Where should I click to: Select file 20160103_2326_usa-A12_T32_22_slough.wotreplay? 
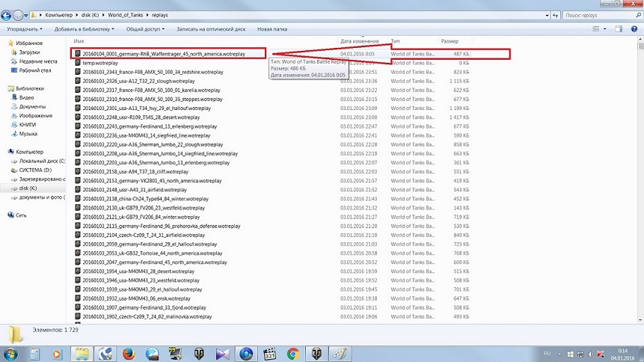click(x=139, y=81)
